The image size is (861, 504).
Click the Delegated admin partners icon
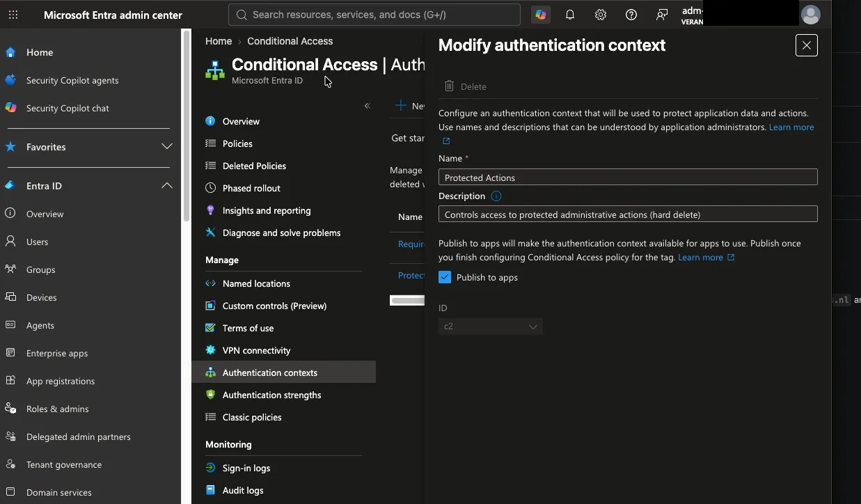point(10,436)
